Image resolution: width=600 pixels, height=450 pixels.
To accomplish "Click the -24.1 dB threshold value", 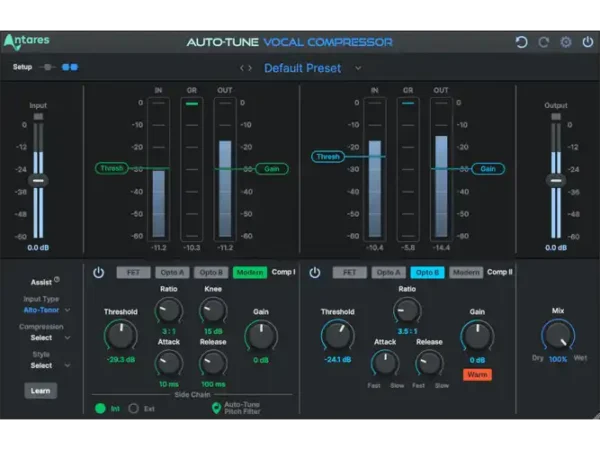I will [x=337, y=360].
